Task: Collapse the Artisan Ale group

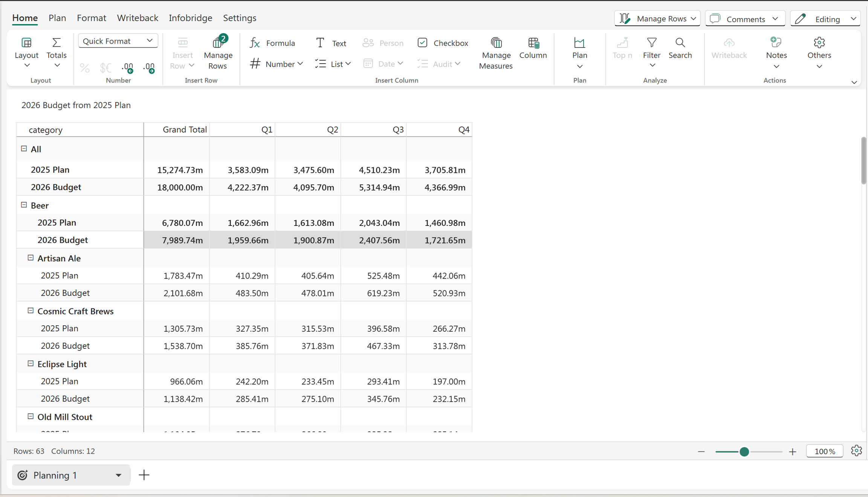Action: 31,258
